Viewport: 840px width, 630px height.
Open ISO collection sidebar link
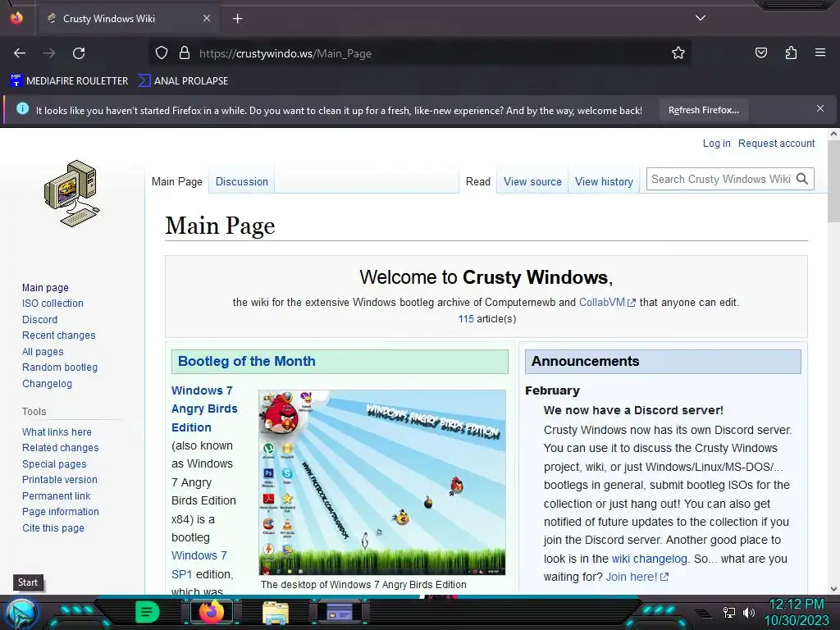tap(52, 304)
